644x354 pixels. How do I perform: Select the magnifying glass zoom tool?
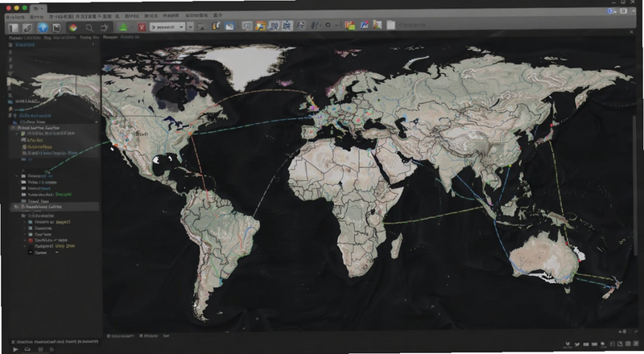(x=89, y=27)
